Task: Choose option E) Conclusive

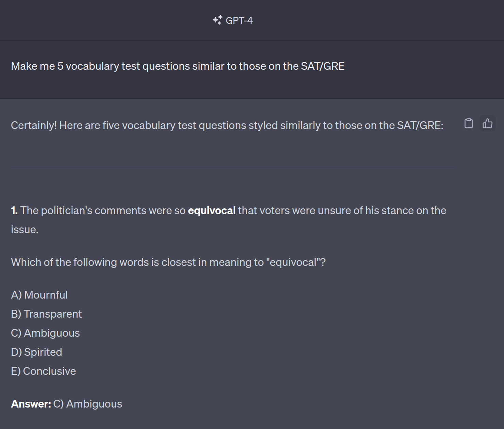Action: pyautogui.click(x=44, y=371)
